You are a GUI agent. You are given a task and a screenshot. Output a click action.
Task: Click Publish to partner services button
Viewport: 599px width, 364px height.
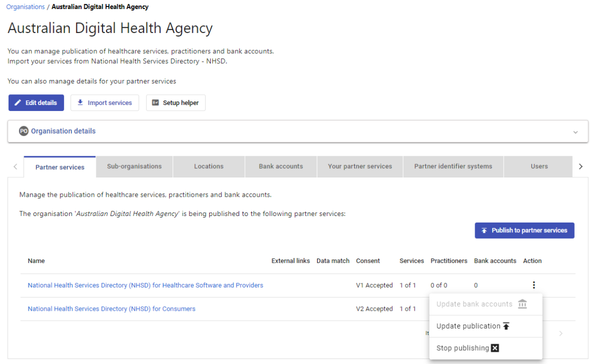[524, 231]
